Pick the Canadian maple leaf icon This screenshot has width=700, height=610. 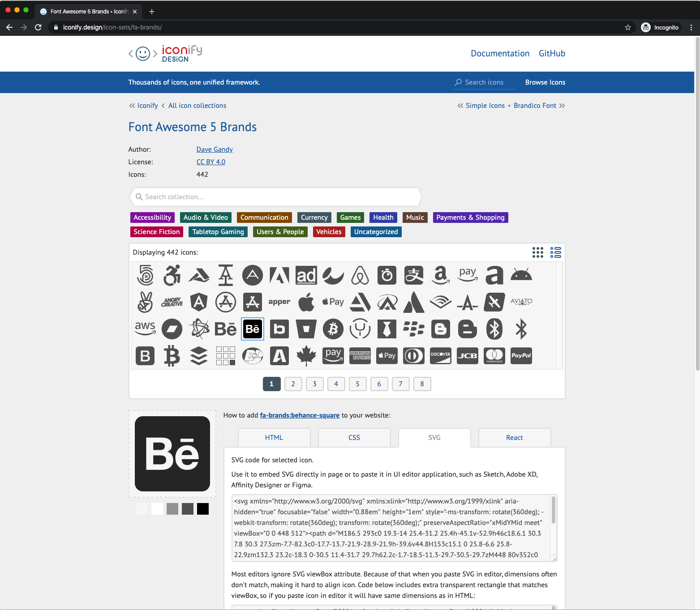click(306, 356)
